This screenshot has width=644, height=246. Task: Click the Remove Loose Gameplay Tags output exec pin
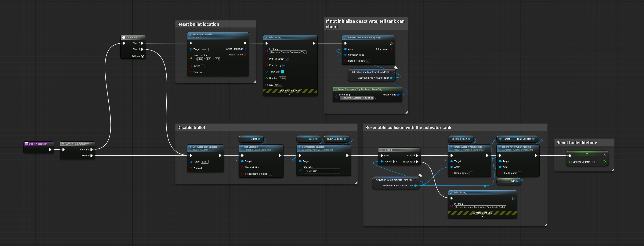(x=391, y=43)
